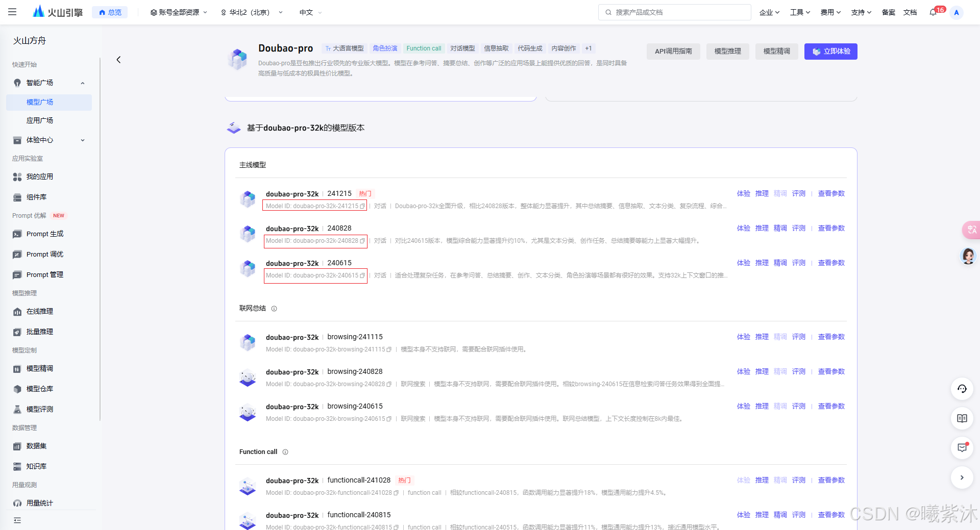Click the Function call tag in header
The image size is (980, 530).
(x=424, y=48)
